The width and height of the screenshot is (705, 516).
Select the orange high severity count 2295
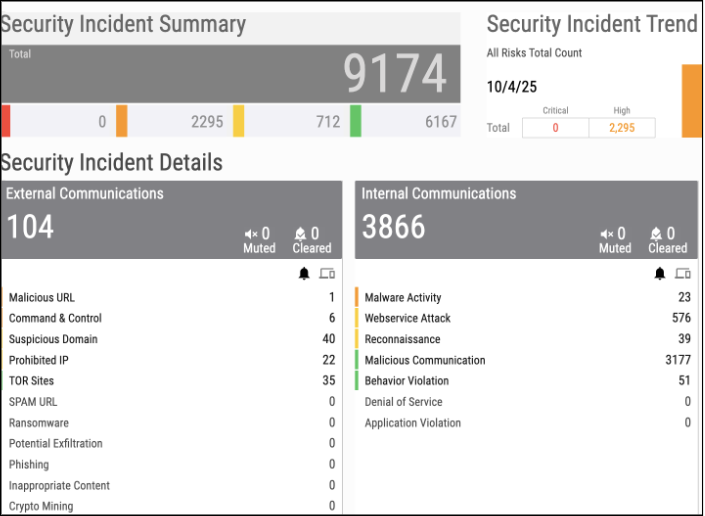pos(207,122)
